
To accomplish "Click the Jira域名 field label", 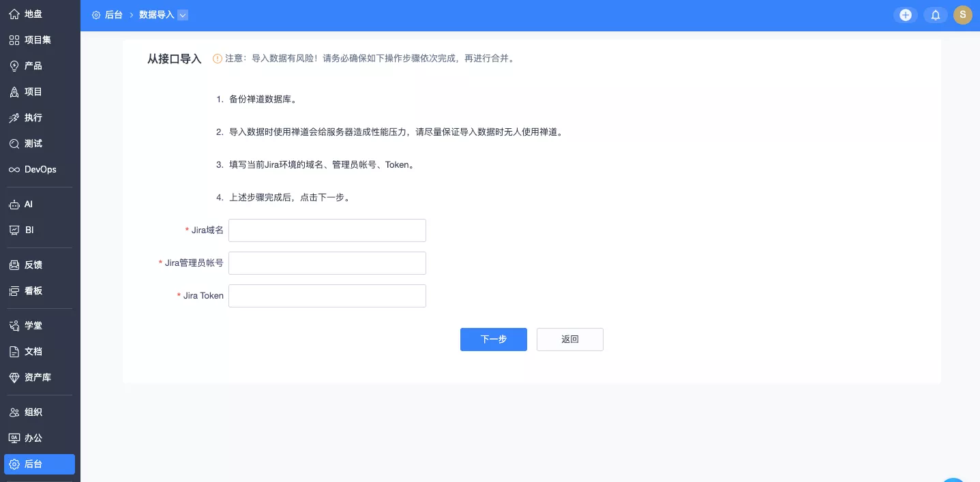I will pos(207,230).
